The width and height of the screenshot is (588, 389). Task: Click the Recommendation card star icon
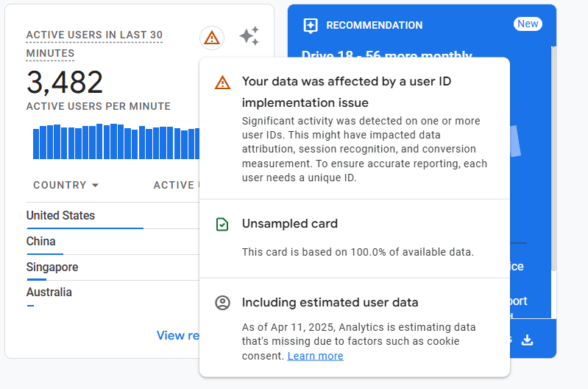pos(311,26)
